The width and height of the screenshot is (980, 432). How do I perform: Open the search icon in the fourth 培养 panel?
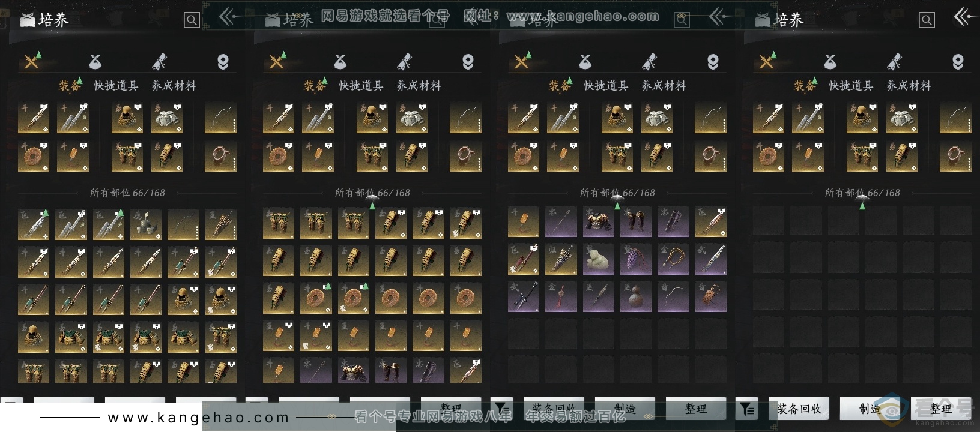927,20
